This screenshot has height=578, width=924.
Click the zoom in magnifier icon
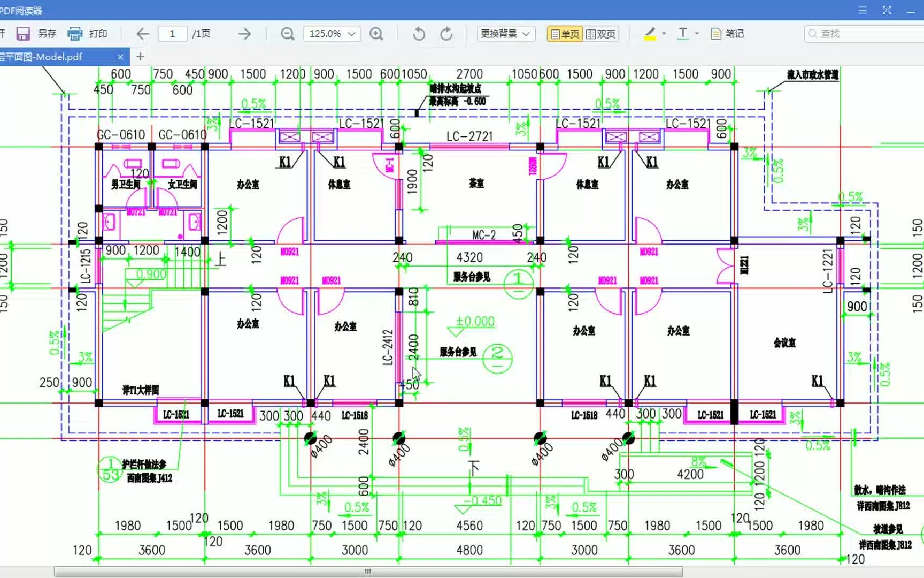pos(376,34)
